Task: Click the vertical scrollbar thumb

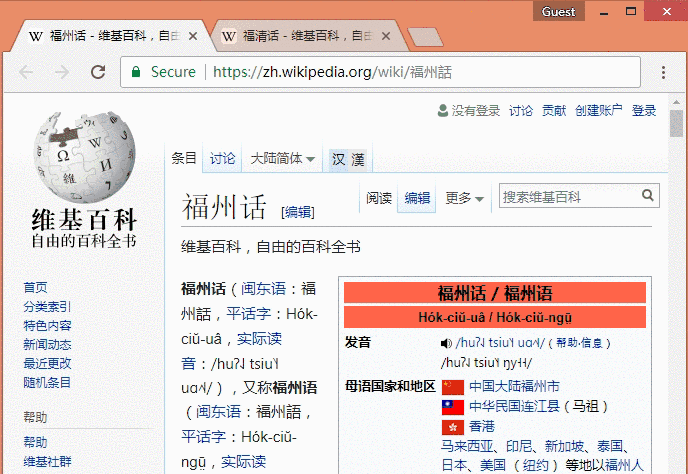Action: pyautogui.click(x=676, y=124)
